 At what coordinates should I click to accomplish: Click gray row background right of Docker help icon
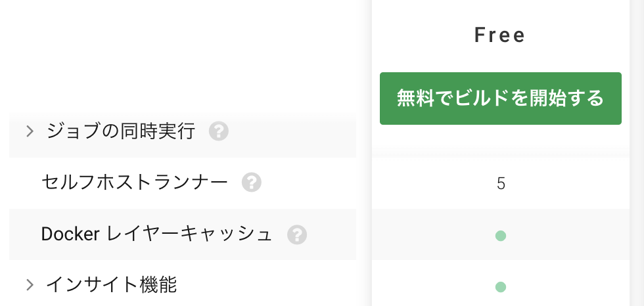point(332,234)
